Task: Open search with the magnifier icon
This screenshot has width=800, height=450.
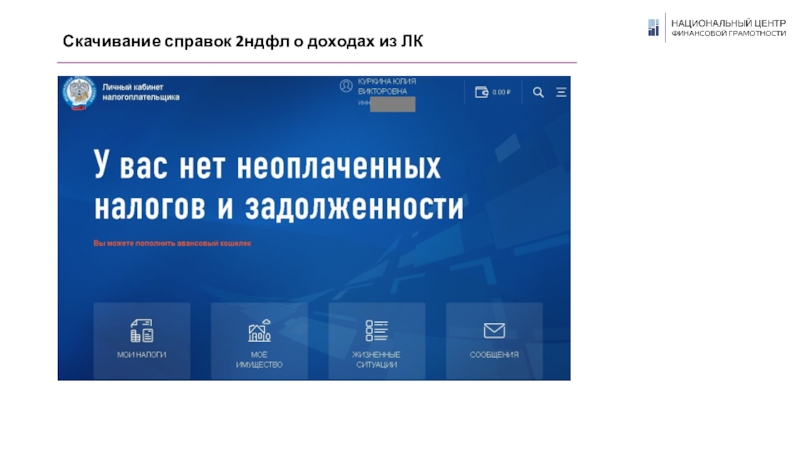Action: 538,92
